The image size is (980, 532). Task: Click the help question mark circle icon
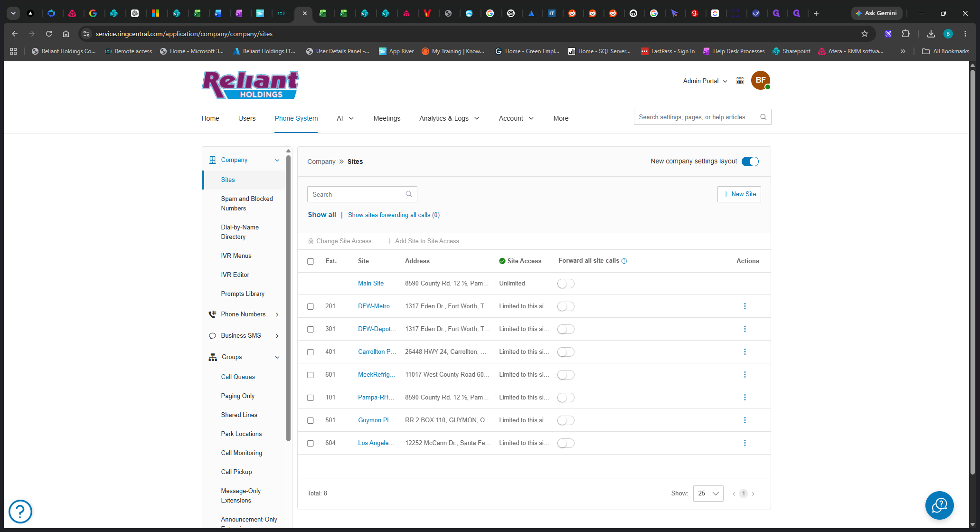[20, 512]
